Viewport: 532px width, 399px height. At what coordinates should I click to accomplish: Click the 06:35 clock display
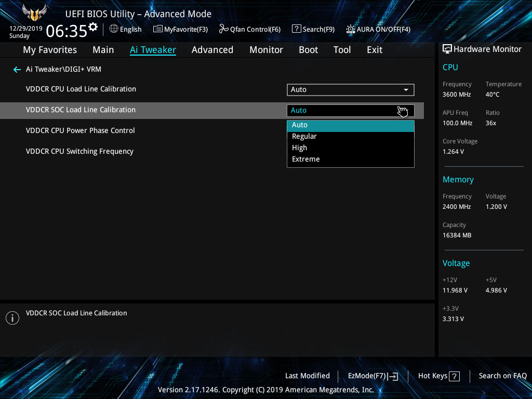click(66, 31)
